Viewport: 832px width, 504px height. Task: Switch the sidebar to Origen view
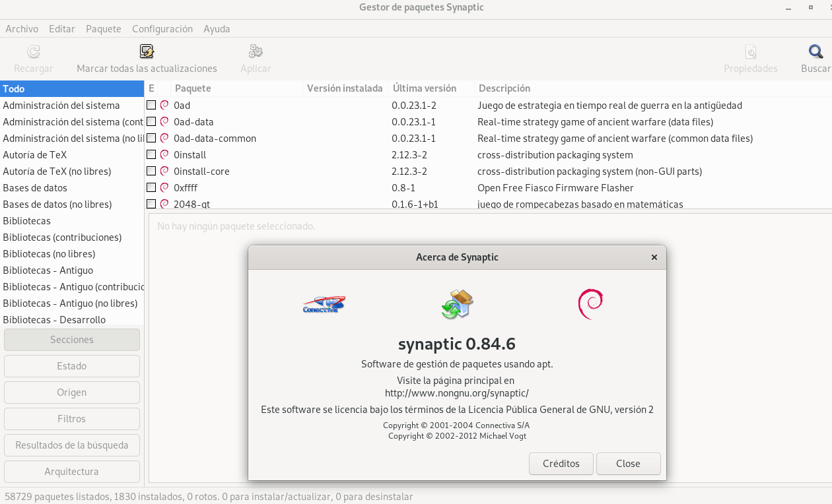point(72,393)
